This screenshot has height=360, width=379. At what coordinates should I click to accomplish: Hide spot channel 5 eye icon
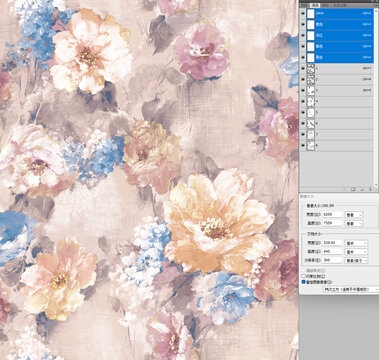303,113
